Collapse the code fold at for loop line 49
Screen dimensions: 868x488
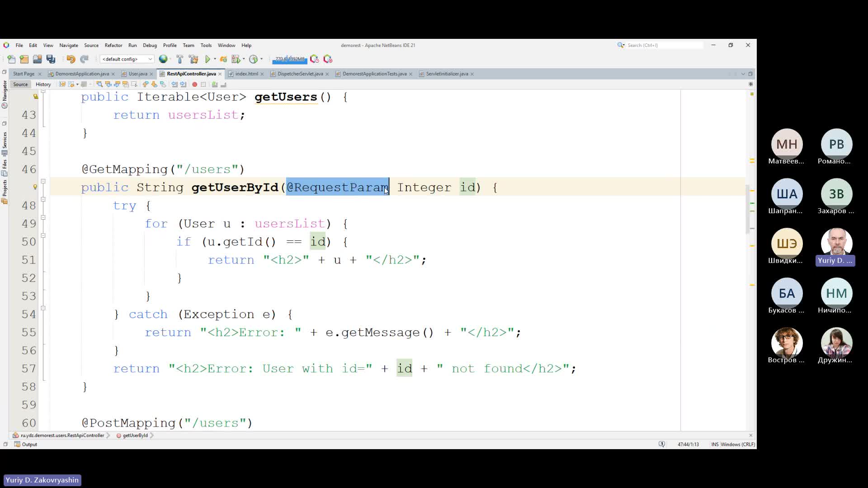[x=43, y=217]
